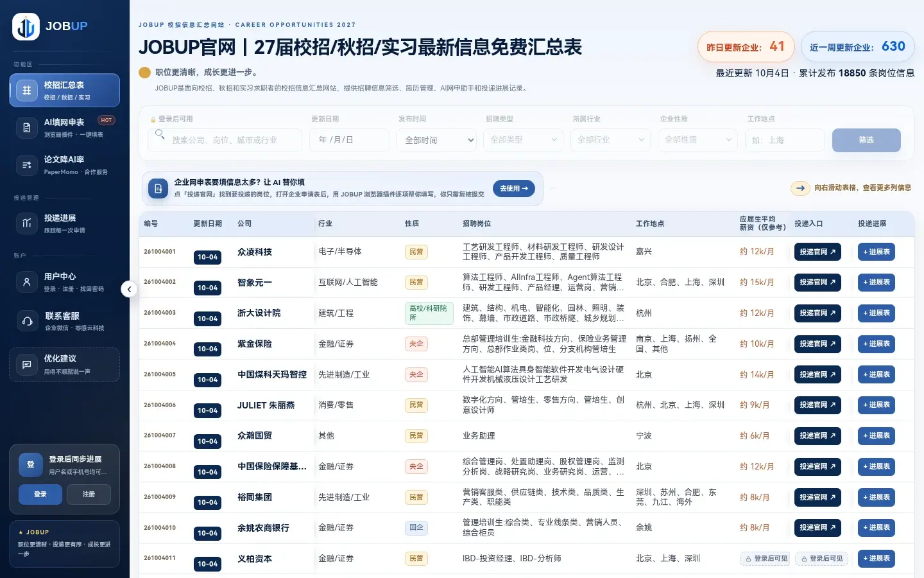This screenshot has height=578, width=924.
Task: Click 投递官网 for 余姚农商银行
Action: point(817,527)
